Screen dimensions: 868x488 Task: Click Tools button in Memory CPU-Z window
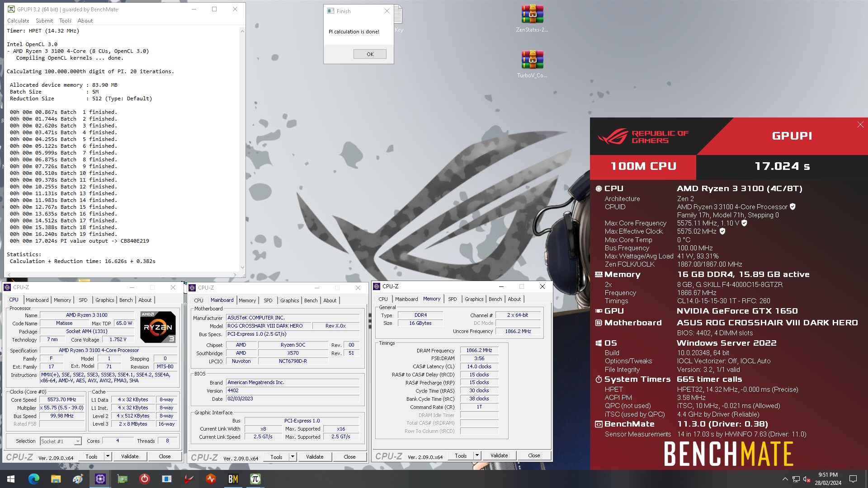(x=461, y=456)
